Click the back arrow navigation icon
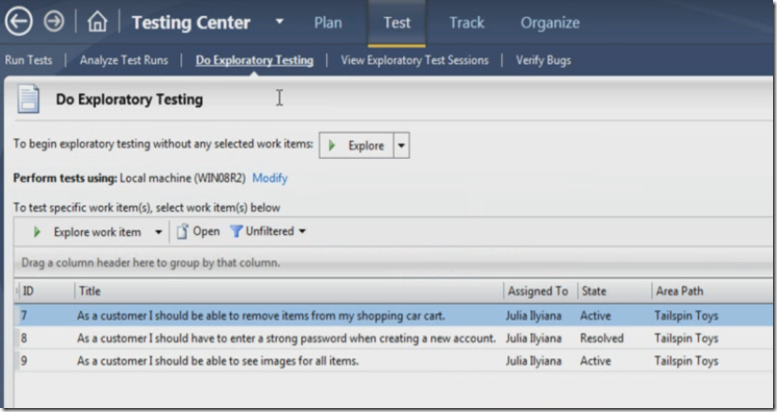Screen dimensions: 777x412 pyautogui.click(x=19, y=22)
